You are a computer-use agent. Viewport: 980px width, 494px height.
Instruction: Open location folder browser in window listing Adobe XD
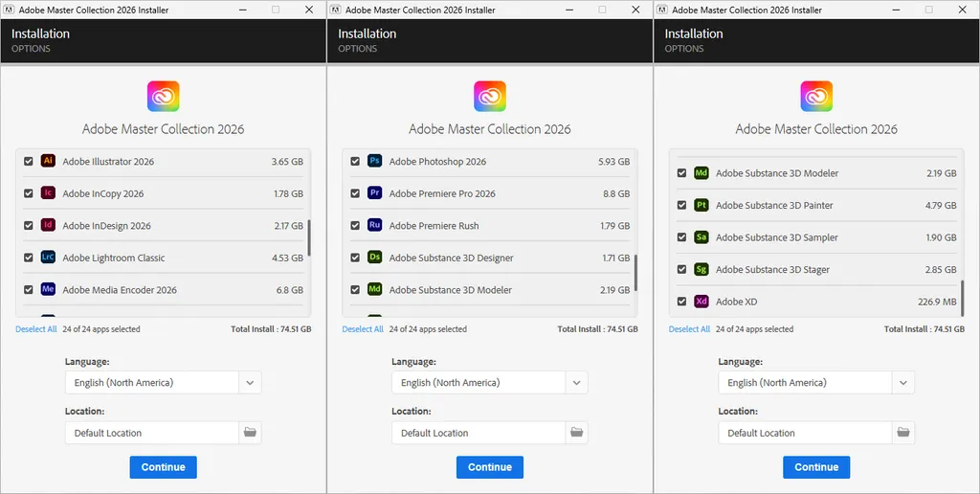pos(903,433)
